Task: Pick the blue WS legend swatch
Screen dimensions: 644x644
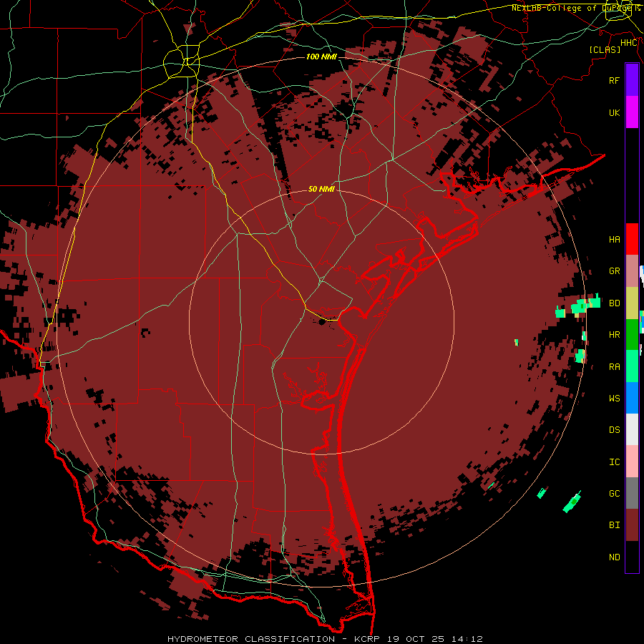Action: coord(632,398)
